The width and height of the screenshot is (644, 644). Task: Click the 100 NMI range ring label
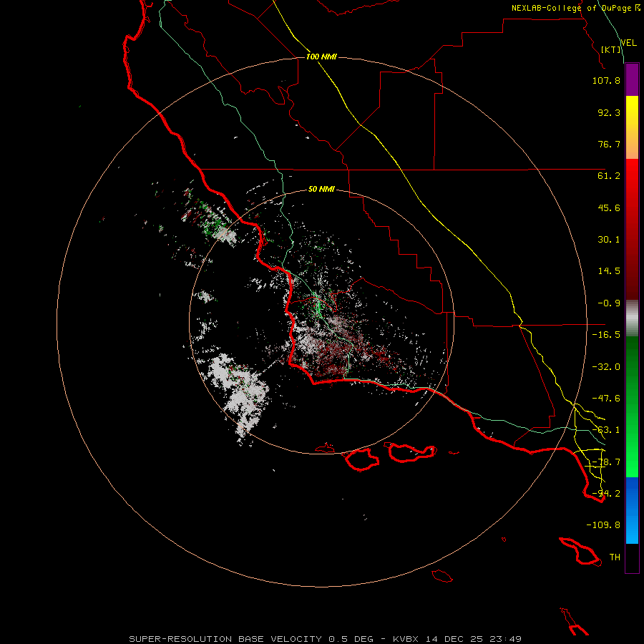tap(321, 57)
